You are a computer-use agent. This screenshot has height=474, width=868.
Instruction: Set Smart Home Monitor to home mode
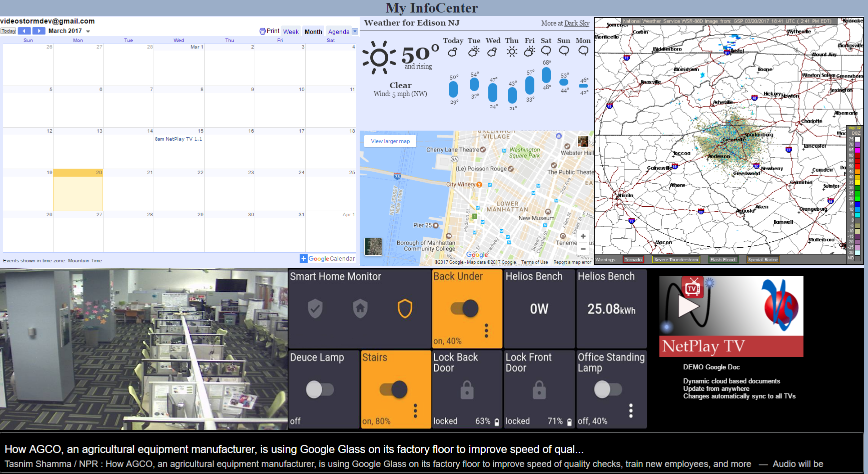tap(360, 309)
